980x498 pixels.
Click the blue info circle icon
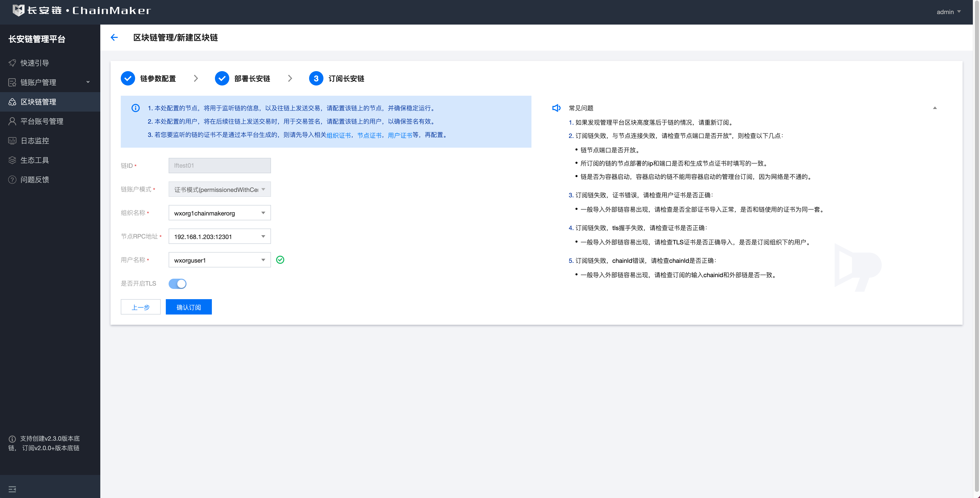(135, 108)
